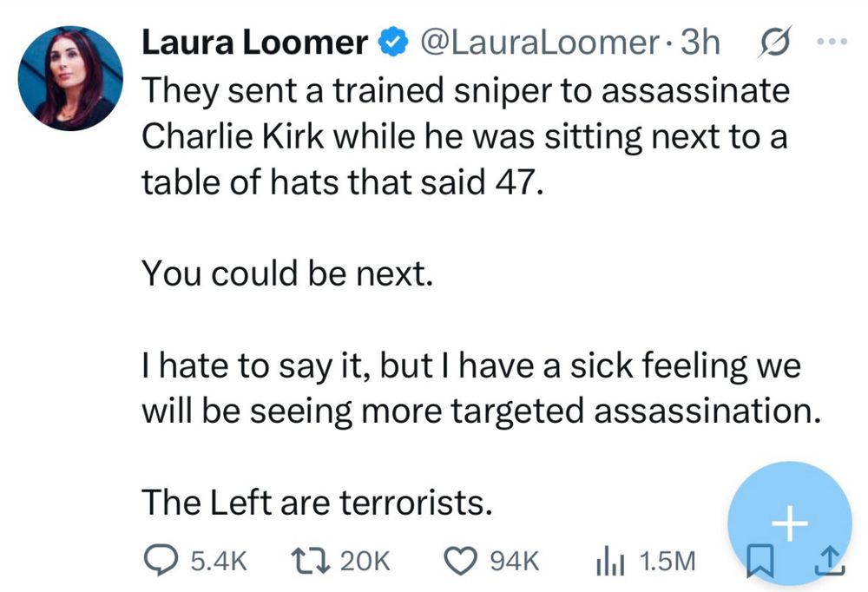Open the post options via three-dot menu
Image resolution: width=868 pixels, height=592 pixels.
831,40
